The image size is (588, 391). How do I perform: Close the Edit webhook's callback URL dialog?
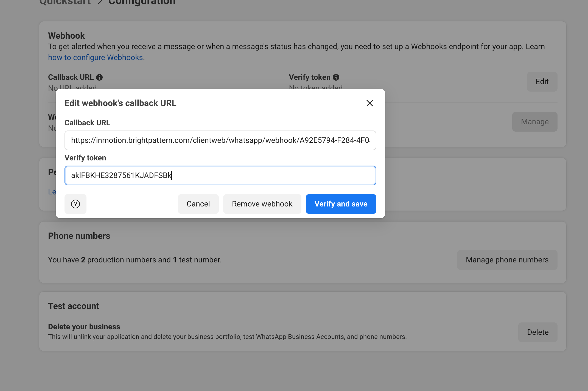click(370, 103)
